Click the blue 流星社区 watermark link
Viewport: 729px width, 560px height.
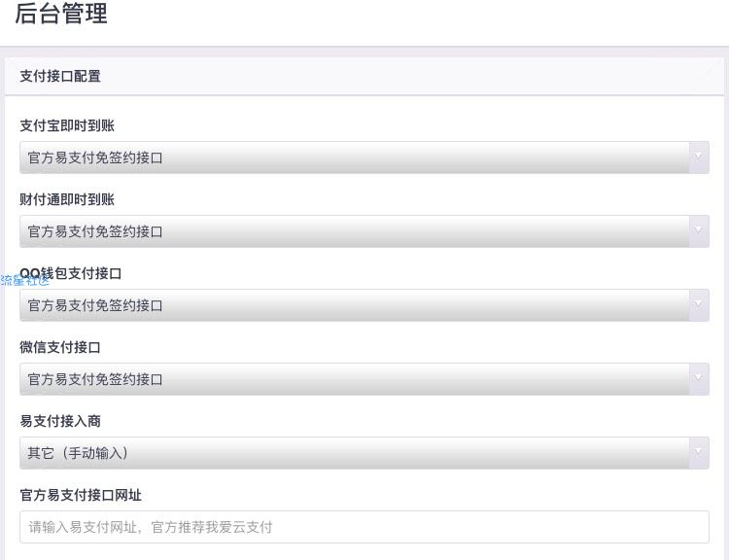click(24, 280)
